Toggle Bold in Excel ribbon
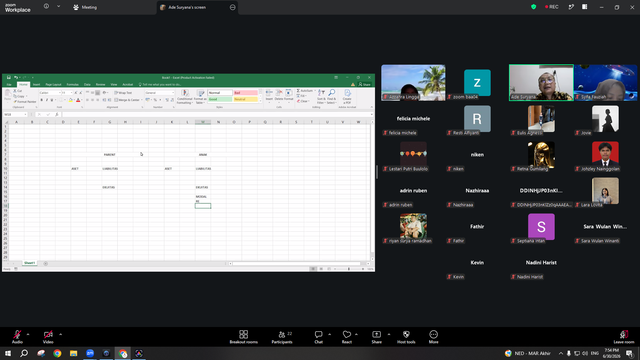The width and height of the screenshot is (640, 360). (x=42, y=100)
